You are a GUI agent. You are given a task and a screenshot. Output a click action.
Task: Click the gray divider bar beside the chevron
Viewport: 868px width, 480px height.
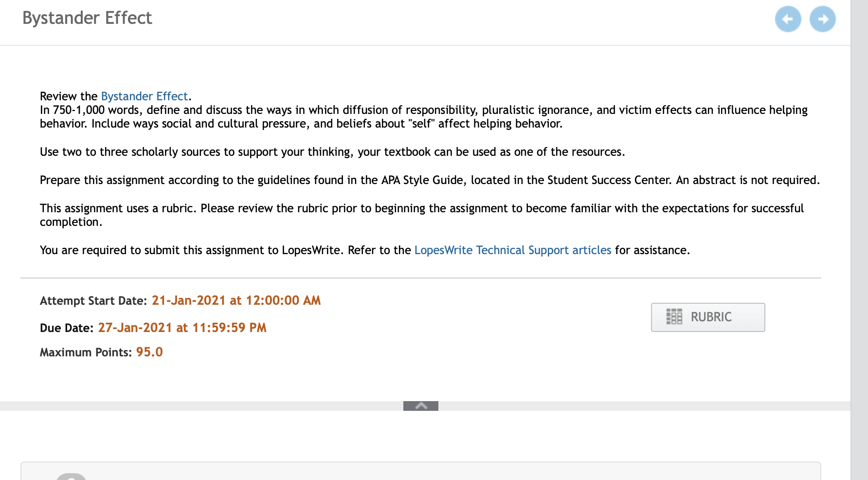coord(201,406)
